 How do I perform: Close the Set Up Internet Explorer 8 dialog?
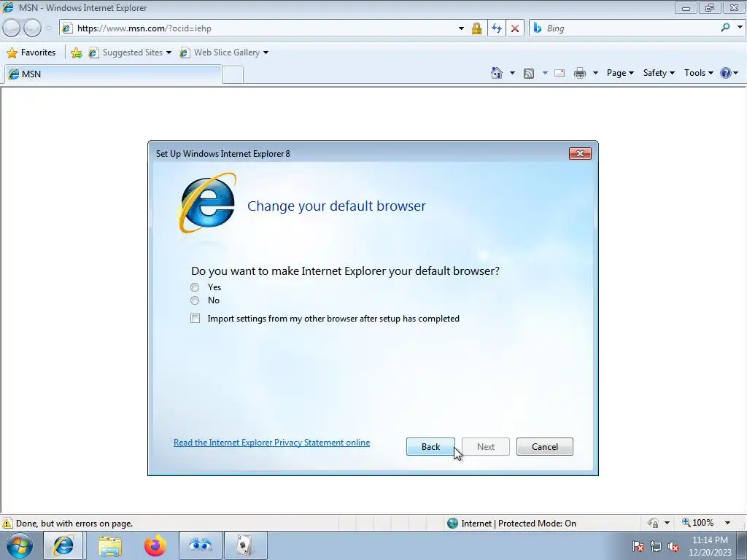[580, 153]
